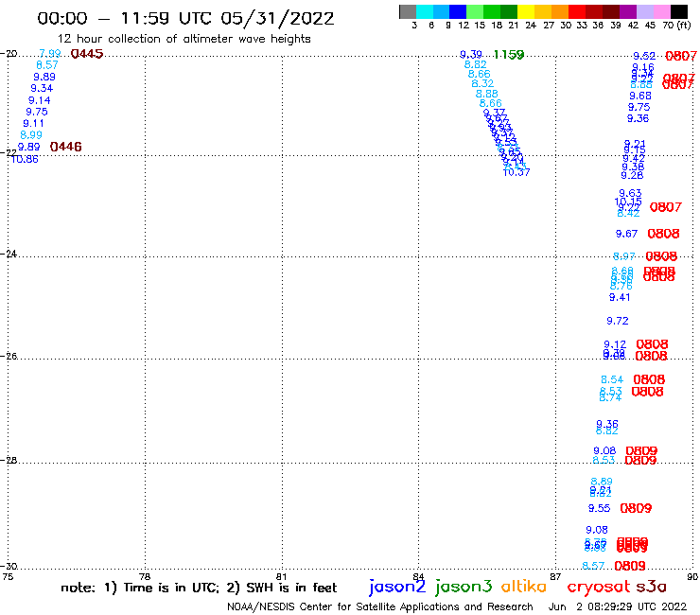Click the wave height value '9.55'
This screenshot has width=700, height=615.
[599, 508]
